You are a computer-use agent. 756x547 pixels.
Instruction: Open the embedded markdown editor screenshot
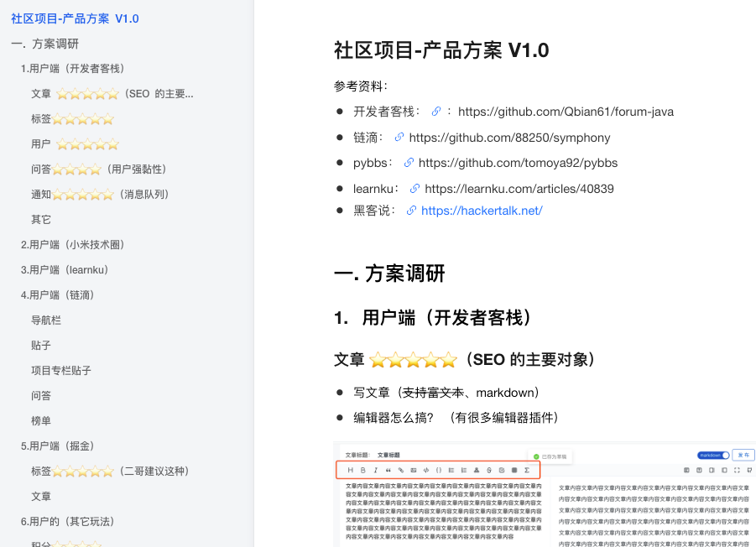(545, 494)
